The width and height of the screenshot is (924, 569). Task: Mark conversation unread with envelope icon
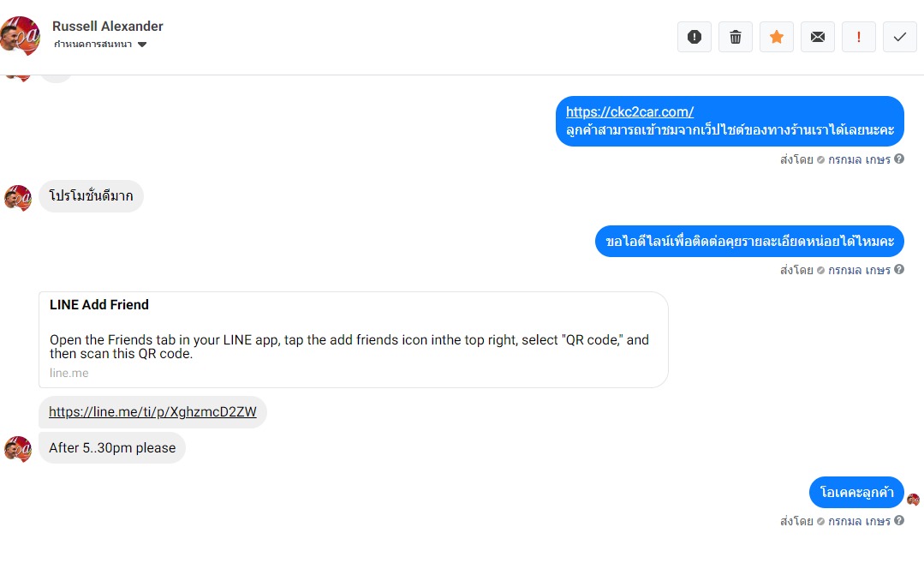pos(818,37)
